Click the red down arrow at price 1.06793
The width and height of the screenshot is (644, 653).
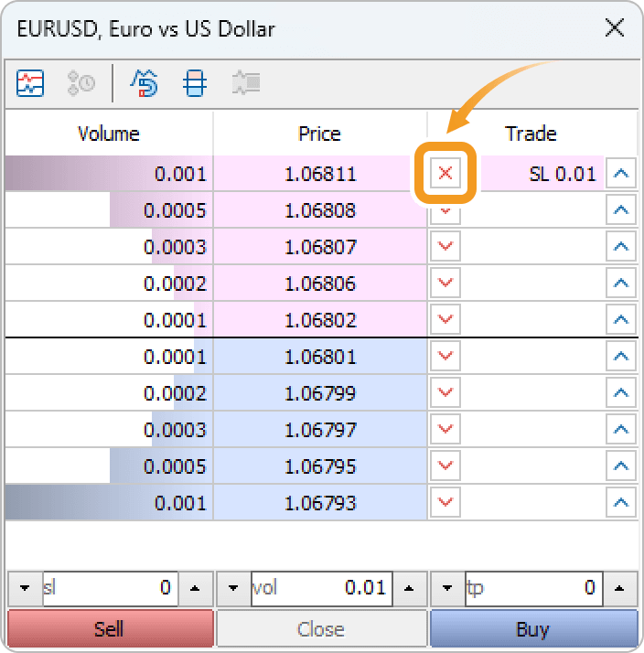click(445, 502)
